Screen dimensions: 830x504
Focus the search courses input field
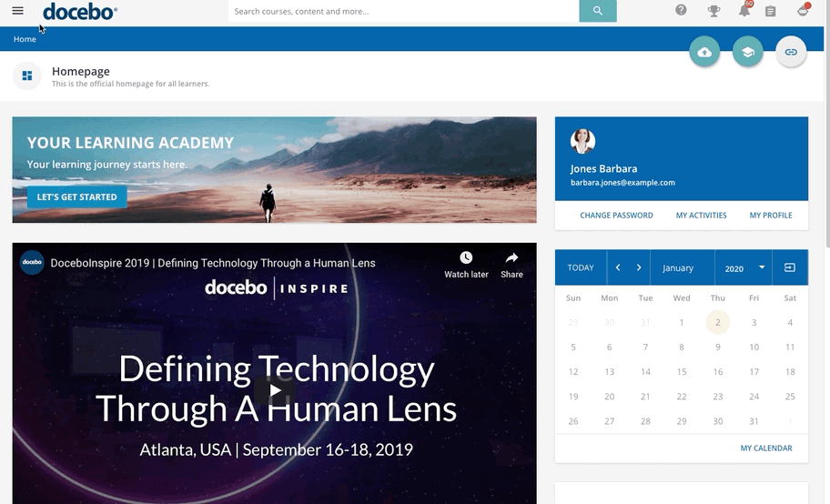coord(403,11)
